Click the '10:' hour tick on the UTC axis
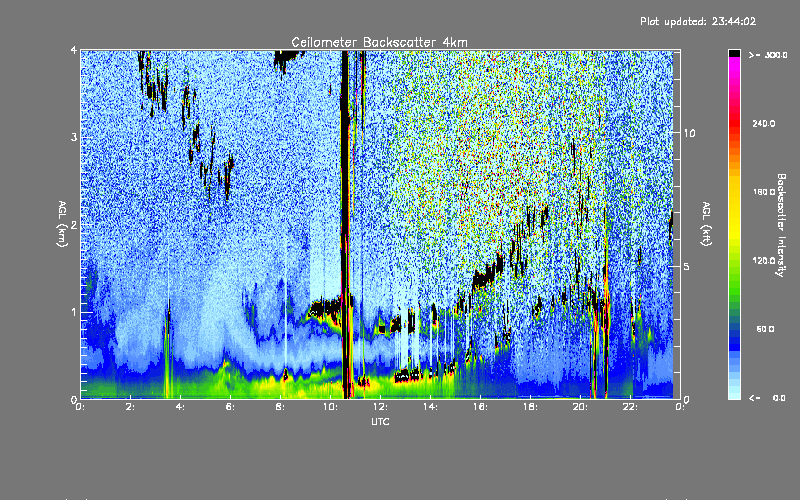 point(331,407)
